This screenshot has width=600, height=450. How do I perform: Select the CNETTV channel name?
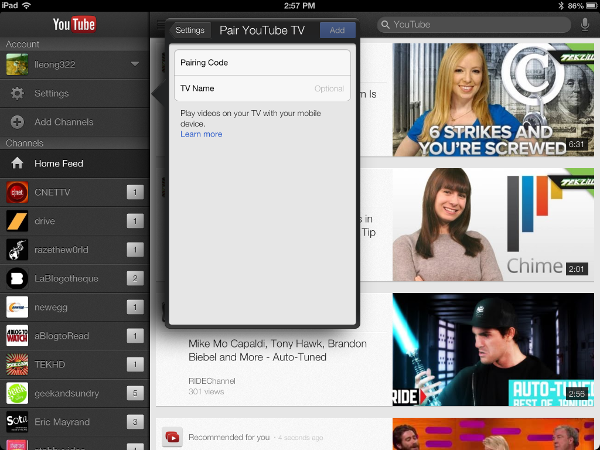pyautogui.click(x=52, y=192)
